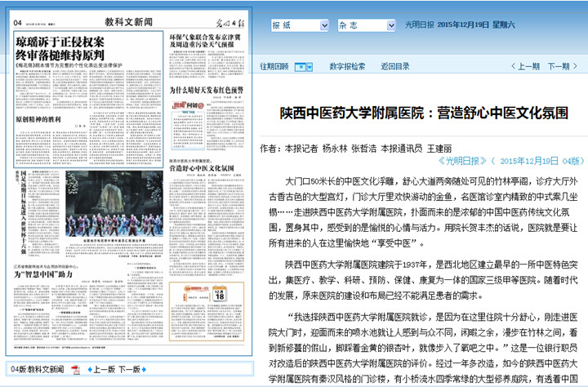Open vertical headline 国足远期目标 article

point(24,212)
